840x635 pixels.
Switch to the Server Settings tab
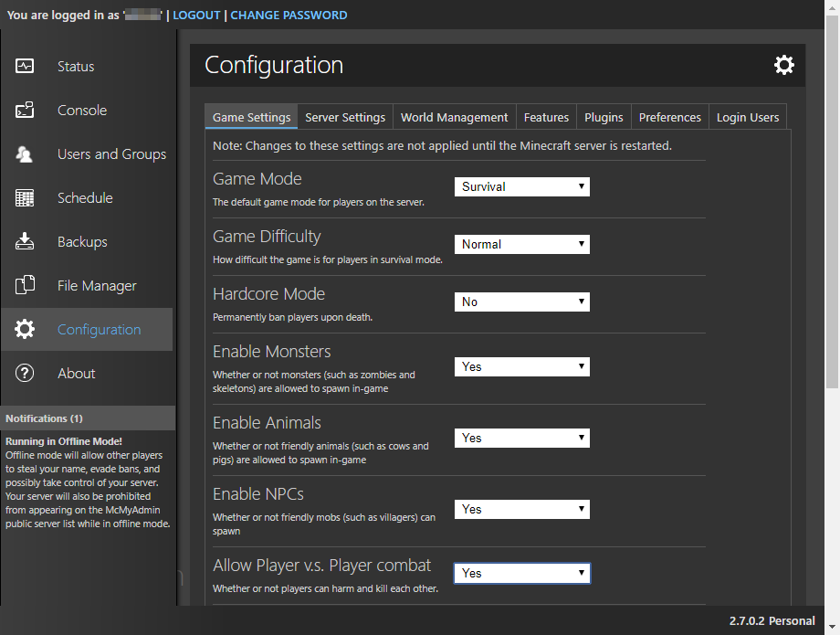pyautogui.click(x=345, y=117)
